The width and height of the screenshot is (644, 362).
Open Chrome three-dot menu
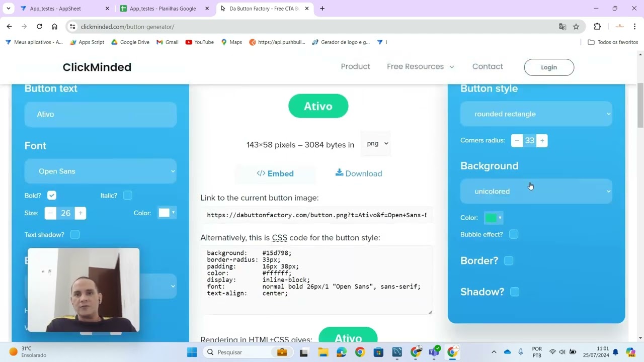coord(635,27)
